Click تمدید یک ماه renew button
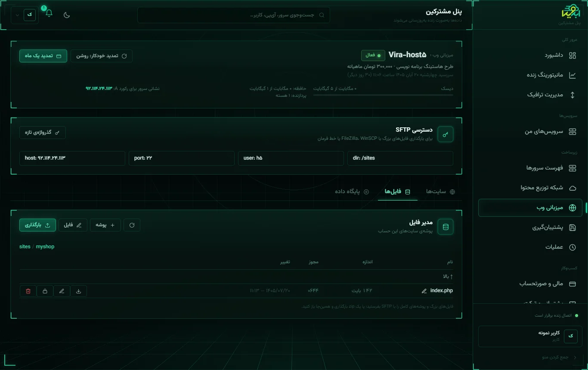The width and height of the screenshot is (588, 370). 43,56
